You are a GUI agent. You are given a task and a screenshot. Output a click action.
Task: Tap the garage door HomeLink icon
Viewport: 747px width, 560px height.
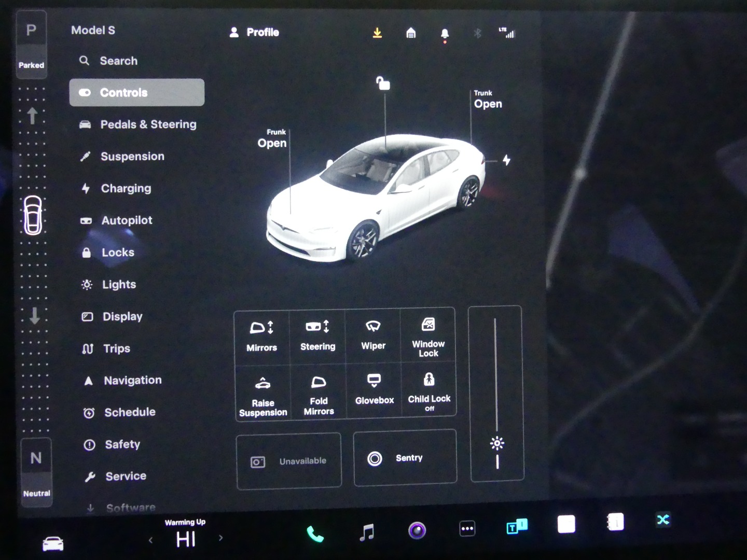click(x=411, y=34)
